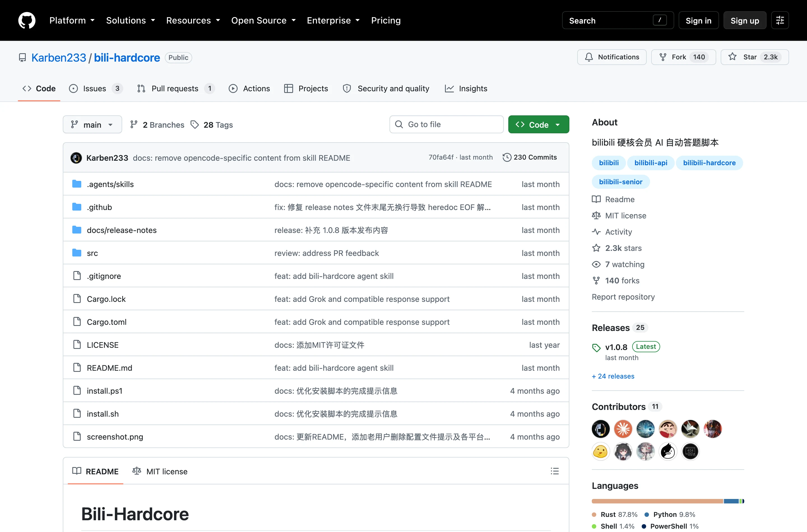Expand the Resources menu
807x532 pixels.
click(193, 20)
